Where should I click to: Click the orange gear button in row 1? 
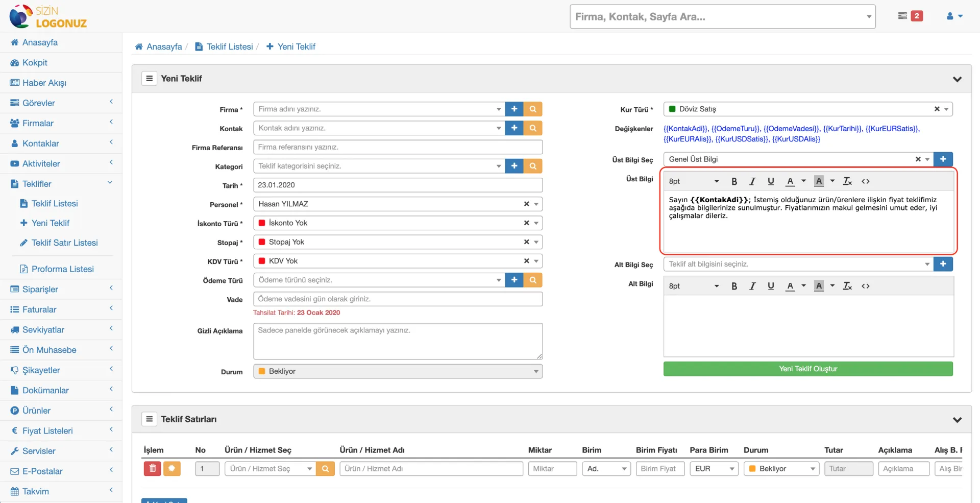[x=172, y=468]
